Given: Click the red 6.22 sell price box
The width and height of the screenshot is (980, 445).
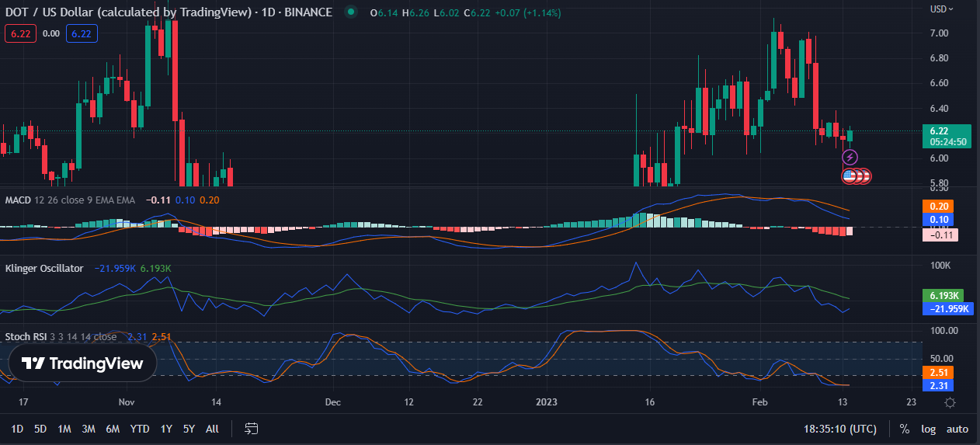Looking at the screenshot, I should tap(20, 33).
